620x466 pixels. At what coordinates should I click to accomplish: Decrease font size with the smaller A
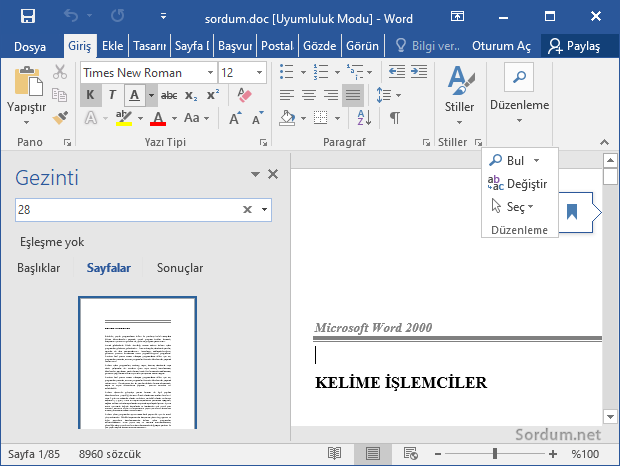257,118
